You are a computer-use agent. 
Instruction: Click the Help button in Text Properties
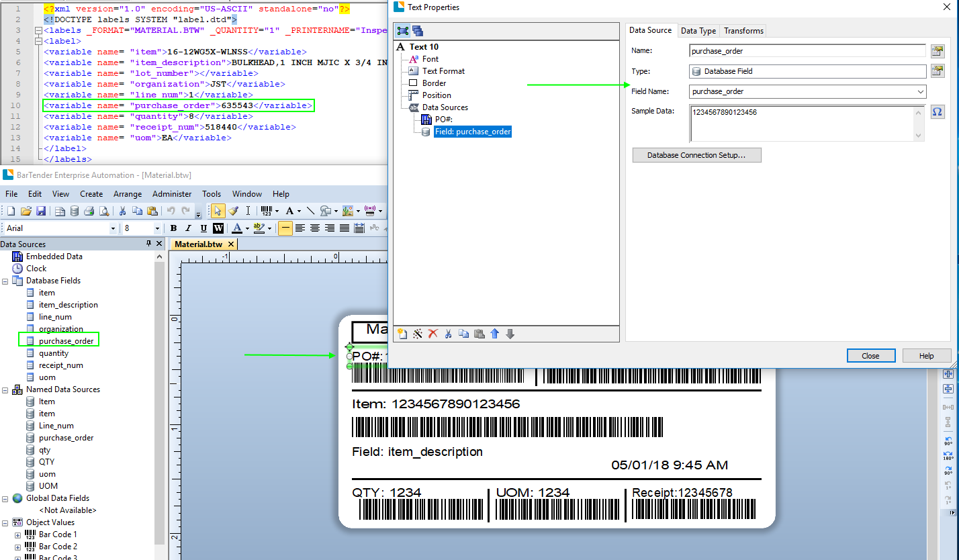[x=926, y=356]
